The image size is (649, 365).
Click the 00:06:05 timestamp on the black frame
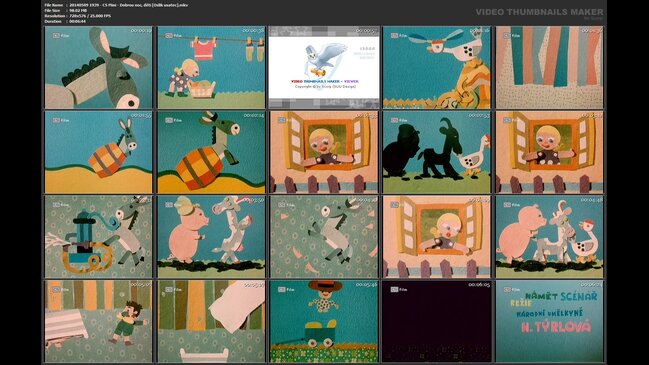point(479,285)
